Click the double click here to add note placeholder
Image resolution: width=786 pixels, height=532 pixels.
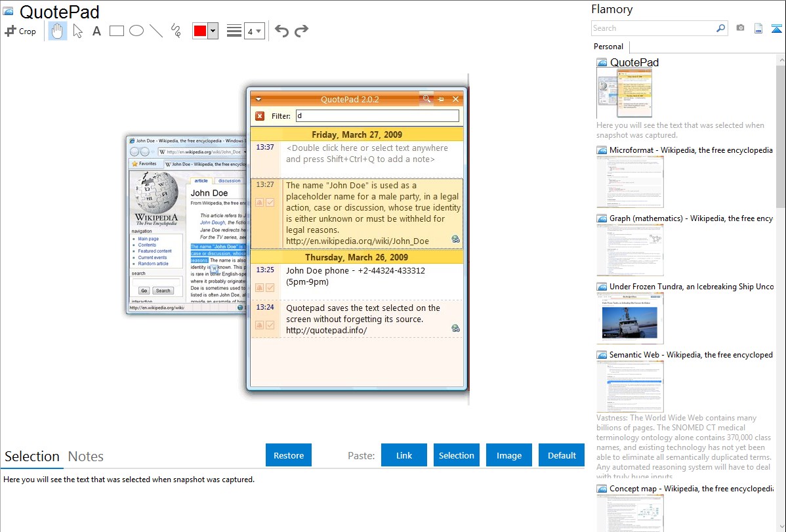point(367,153)
